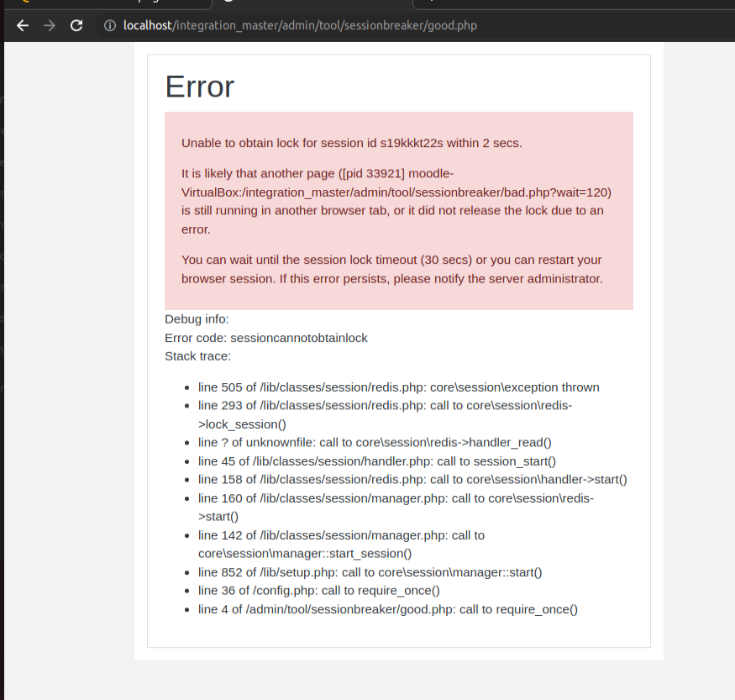735x700 pixels.
Task: Select the 'Debug info:' label
Action: coord(197,319)
